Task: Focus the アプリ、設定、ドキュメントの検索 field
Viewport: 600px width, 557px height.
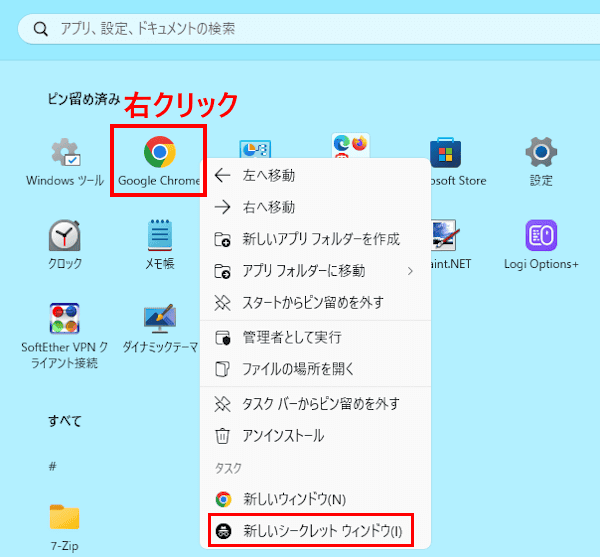Action: pos(309,29)
